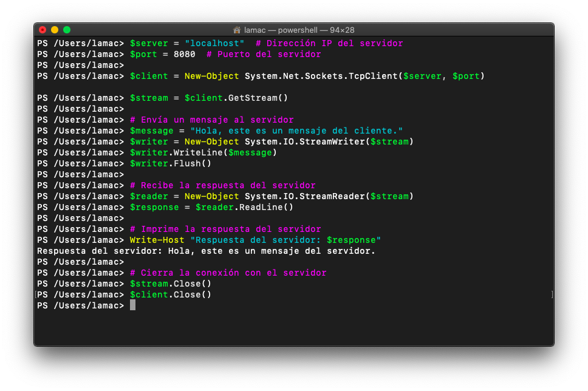
Task: Click the TcpClient text in $client line
Action: point(373,76)
